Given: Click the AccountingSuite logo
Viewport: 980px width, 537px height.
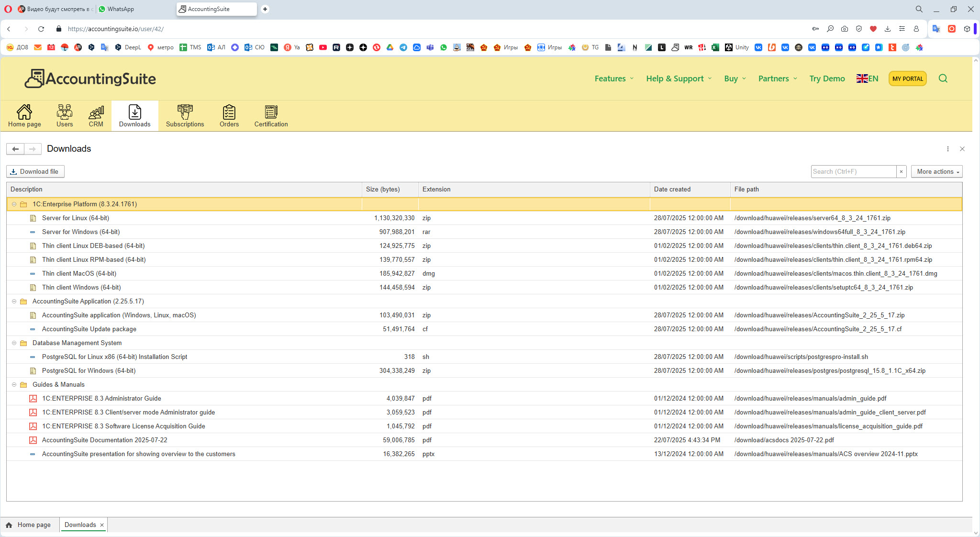Looking at the screenshot, I should pyautogui.click(x=90, y=78).
